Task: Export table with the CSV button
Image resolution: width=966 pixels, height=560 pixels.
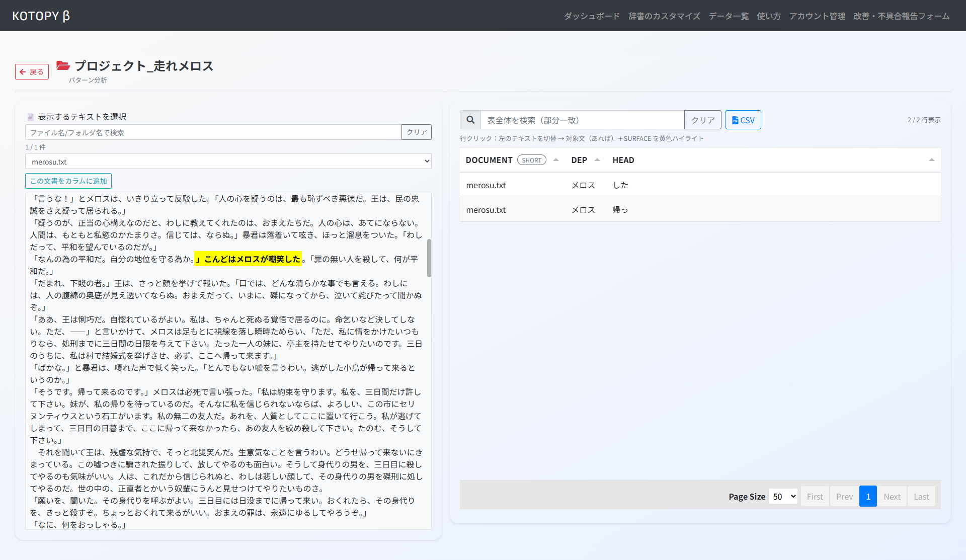Action: coord(743,120)
